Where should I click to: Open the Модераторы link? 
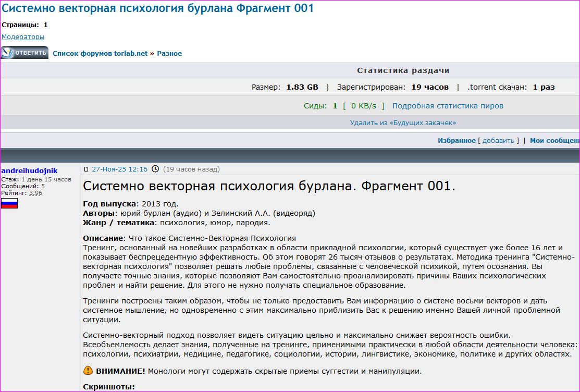[23, 37]
